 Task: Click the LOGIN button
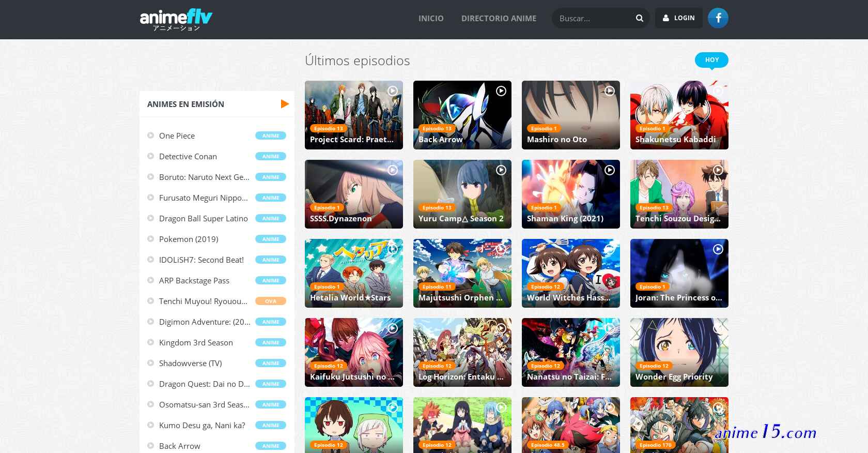679,18
